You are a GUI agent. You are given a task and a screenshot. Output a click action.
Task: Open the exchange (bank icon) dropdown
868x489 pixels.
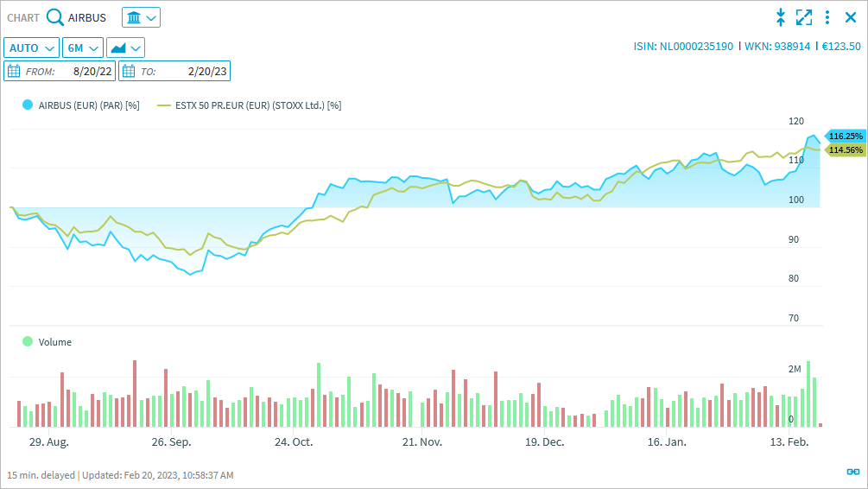click(x=141, y=17)
